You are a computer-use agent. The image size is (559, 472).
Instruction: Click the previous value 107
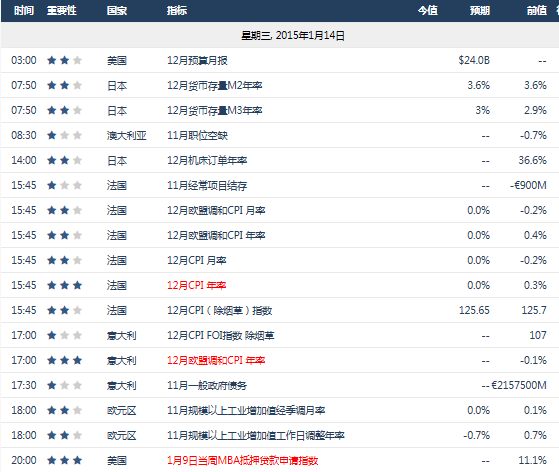pos(538,335)
